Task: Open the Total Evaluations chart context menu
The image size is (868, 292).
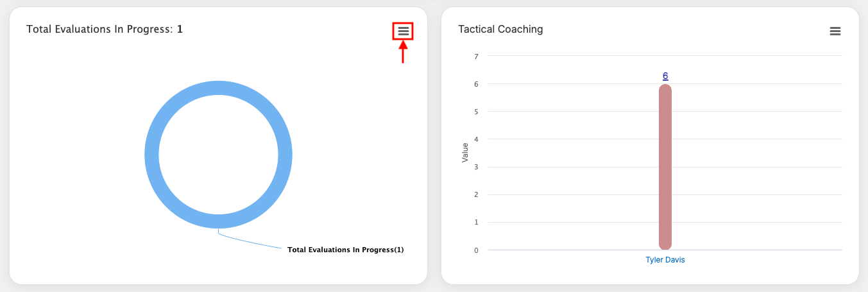Action: 403,31
